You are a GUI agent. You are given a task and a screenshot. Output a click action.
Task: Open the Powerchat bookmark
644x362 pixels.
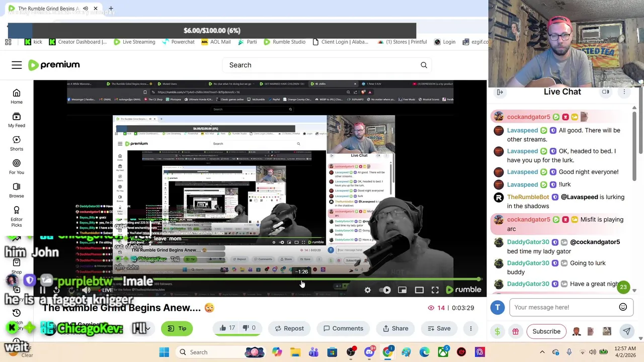(179, 42)
